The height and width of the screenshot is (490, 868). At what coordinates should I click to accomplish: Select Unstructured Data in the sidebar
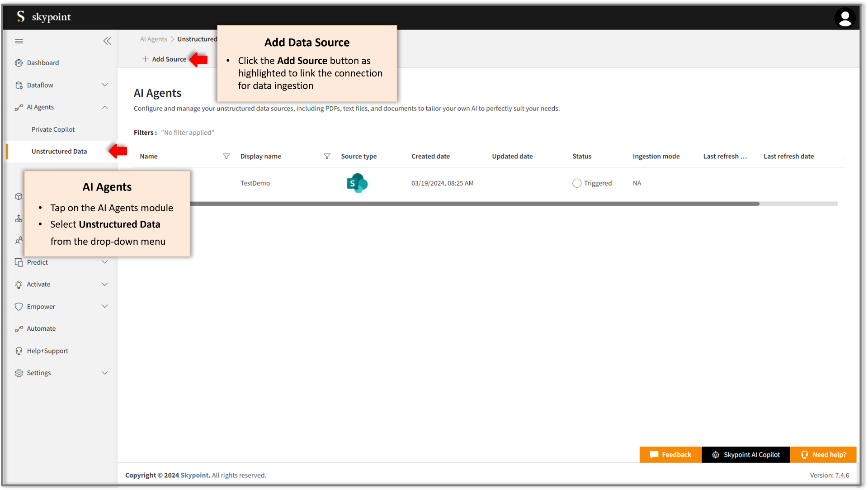click(x=59, y=151)
